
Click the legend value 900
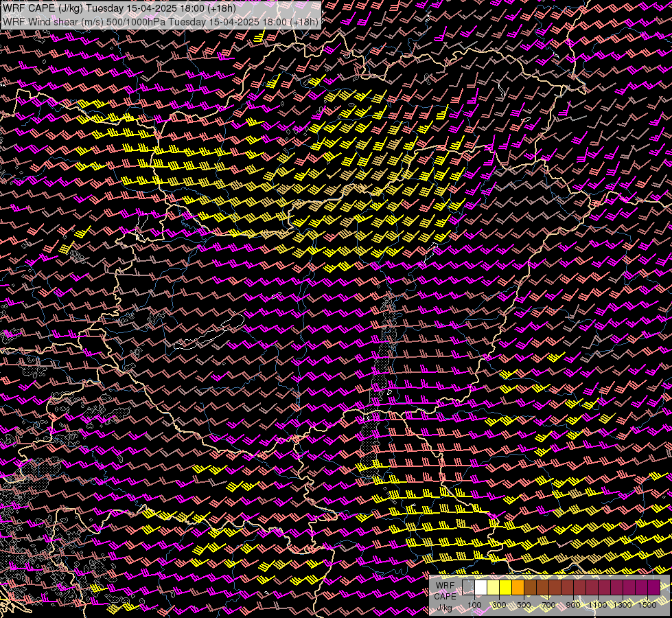tap(573, 605)
